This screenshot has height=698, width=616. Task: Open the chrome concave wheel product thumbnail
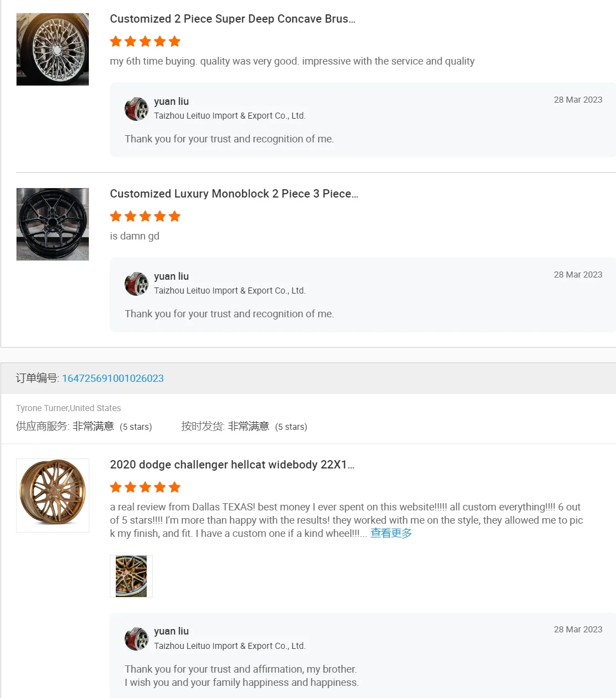pos(52,50)
